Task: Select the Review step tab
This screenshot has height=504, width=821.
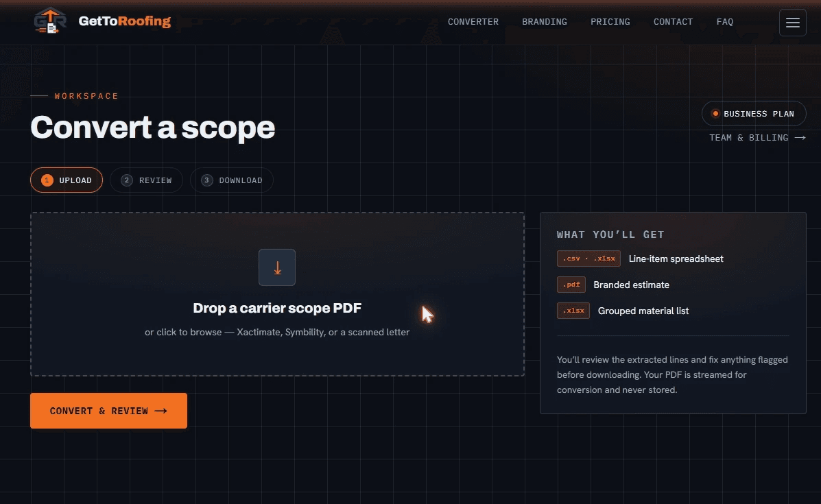Action: pyautogui.click(x=146, y=180)
